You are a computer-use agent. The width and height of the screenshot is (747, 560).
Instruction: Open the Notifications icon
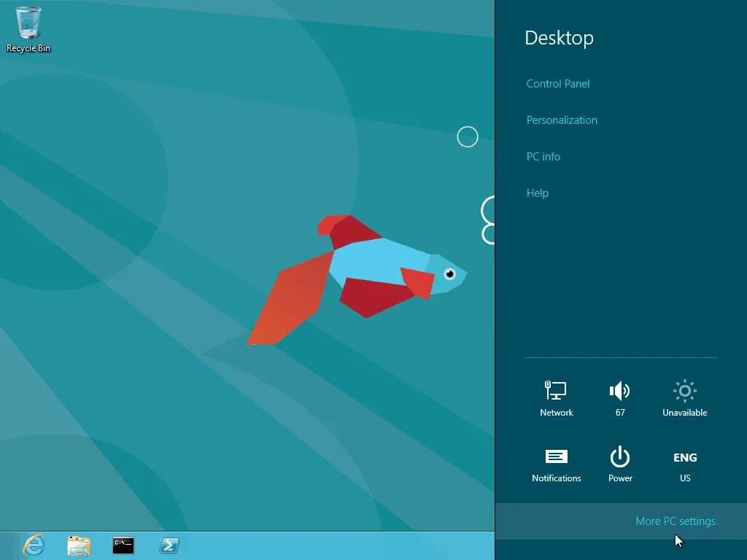tap(556, 464)
